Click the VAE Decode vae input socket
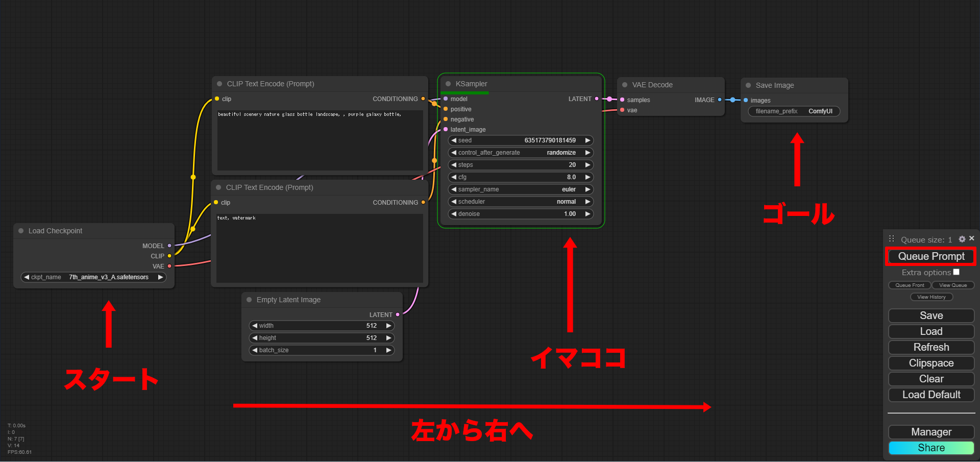Viewport: 980px width, 462px height. pyautogui.click(x=622, y=110)
